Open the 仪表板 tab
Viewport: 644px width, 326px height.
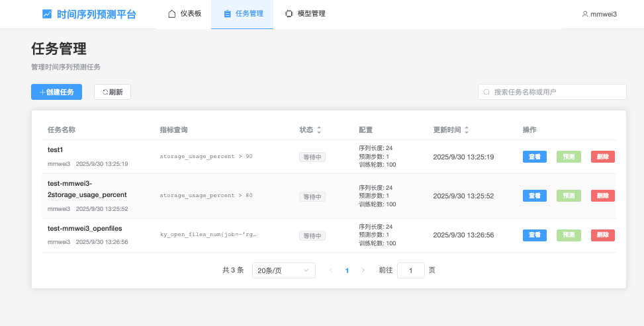185,14
